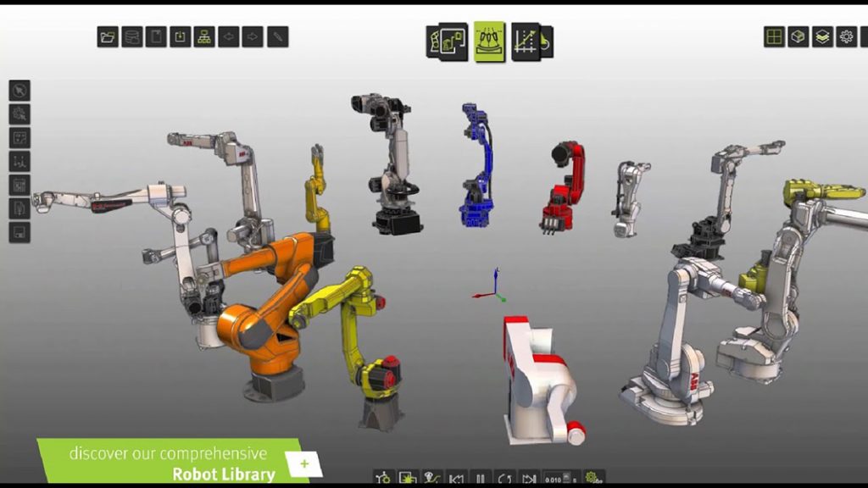Click the redo right arrow
The image size is (868, 488).
[253, 37]
